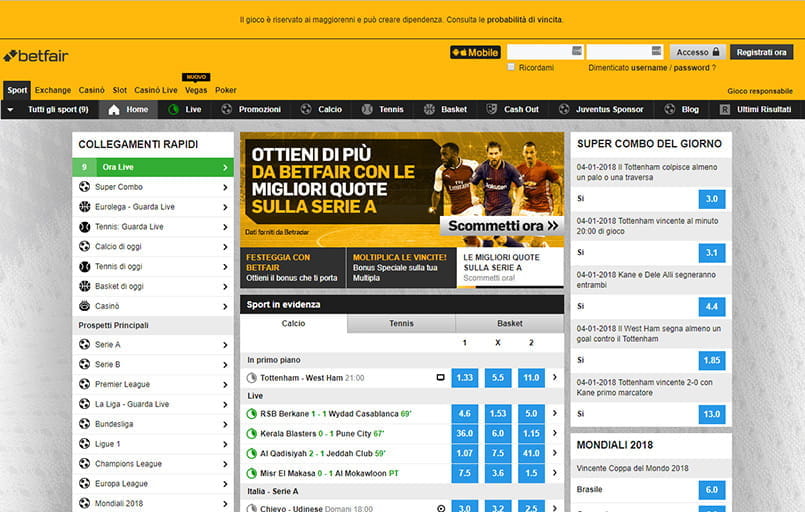Click the Promozioni ball icon
805x512 pixels.
coord(226,109)
